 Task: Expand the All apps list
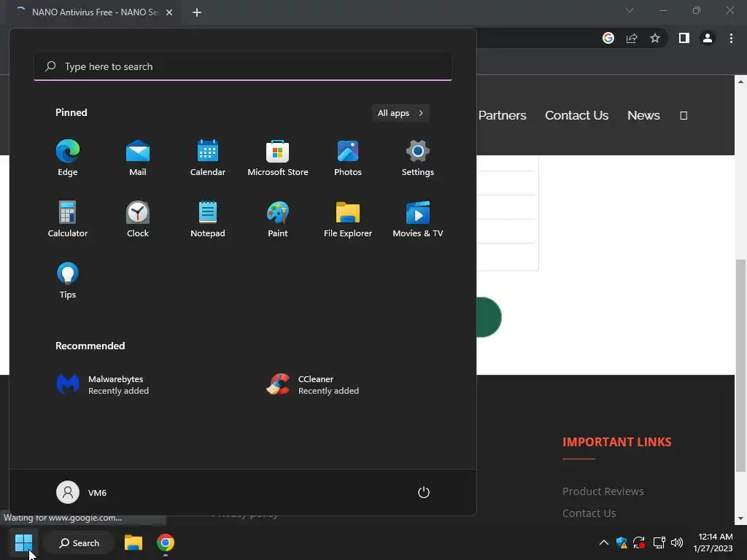coord(400,113)
